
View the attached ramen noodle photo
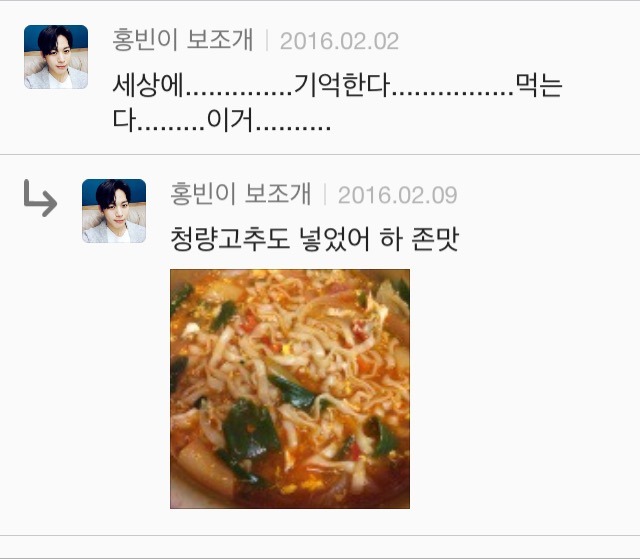pos(290,389)
